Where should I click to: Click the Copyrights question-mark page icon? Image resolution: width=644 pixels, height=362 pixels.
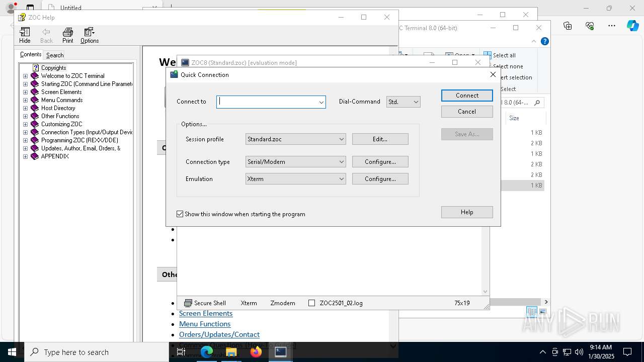(x=36, y=68)
